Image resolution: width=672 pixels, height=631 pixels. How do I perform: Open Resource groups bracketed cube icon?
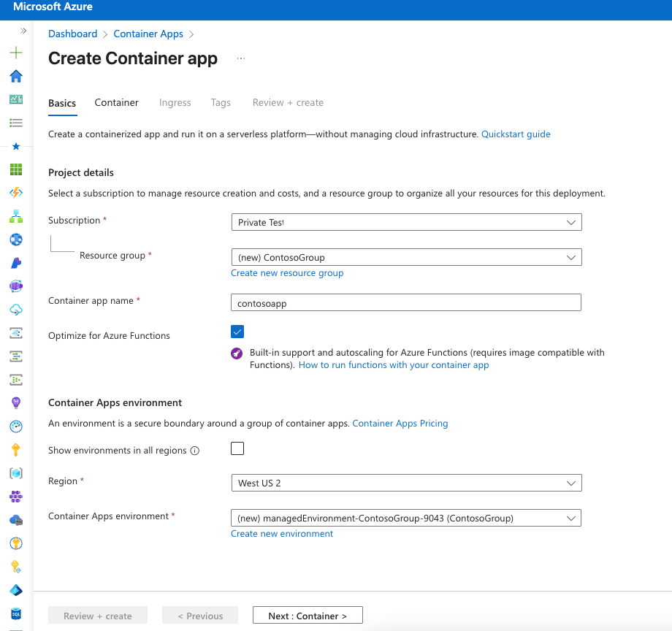pos(16,473)
